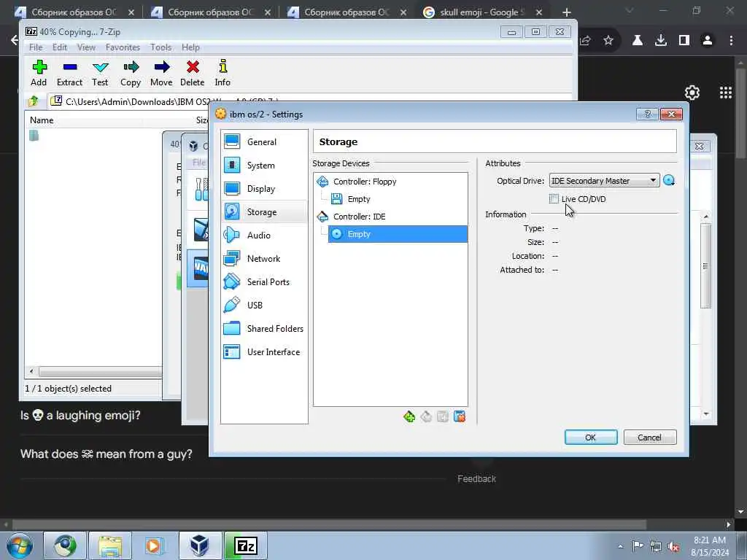Expand 'Is skull a laughing emoji?' question

(80, 415)
